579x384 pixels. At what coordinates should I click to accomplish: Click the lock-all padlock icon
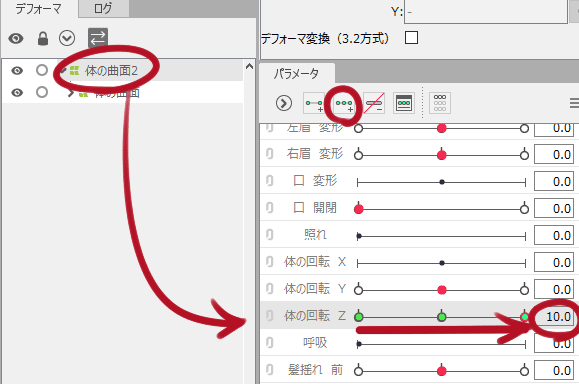(x=43, y=38)
